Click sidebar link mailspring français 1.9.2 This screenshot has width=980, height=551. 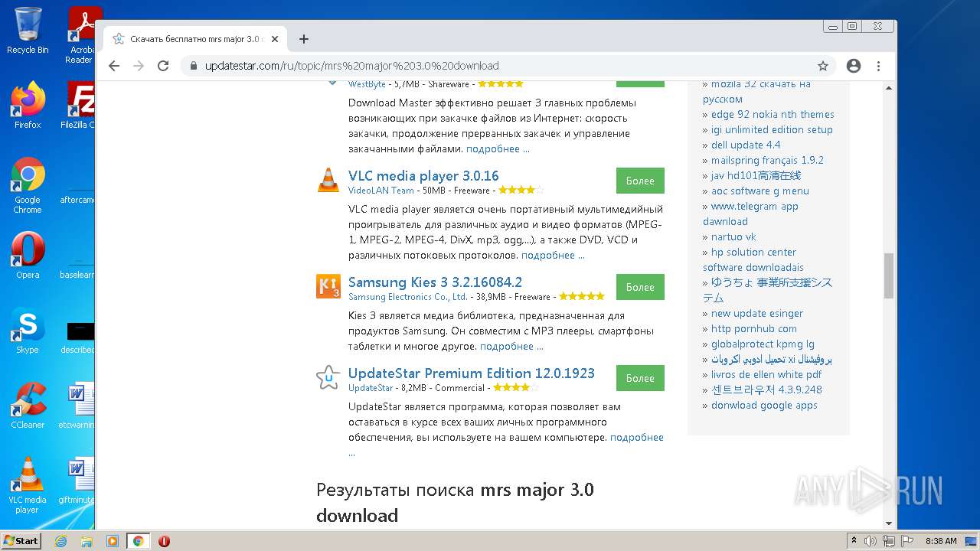pyautogui.click(x=767, y=160)
